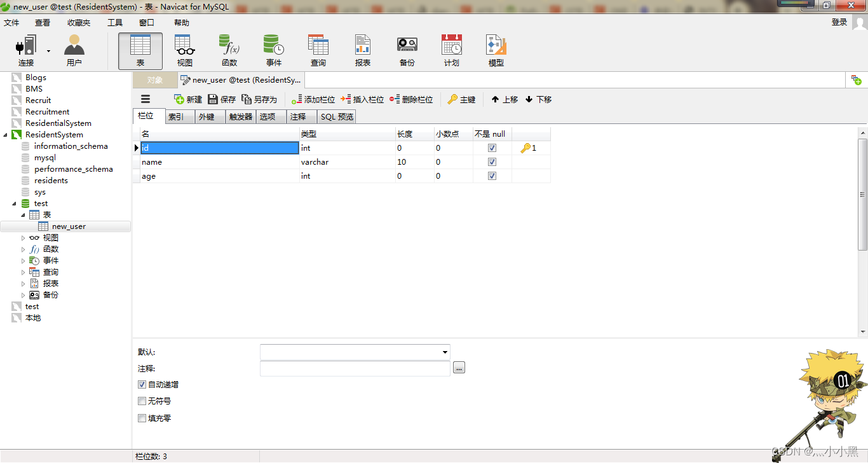
Task: Open the Model (模型) toolbar icon
Action: click(x=496, y=51)
